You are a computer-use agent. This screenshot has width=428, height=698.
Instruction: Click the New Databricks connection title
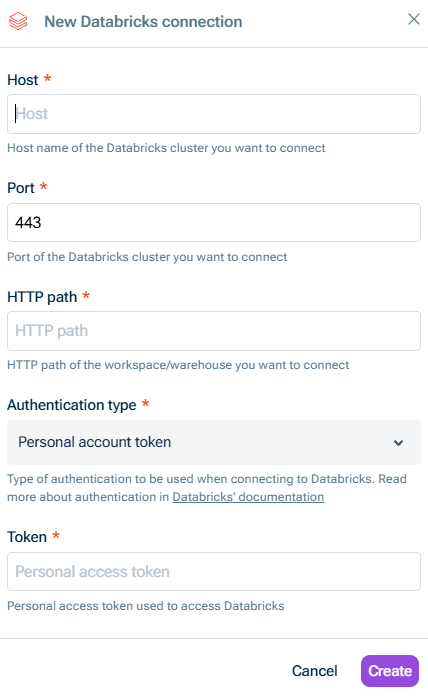[143, 21]
